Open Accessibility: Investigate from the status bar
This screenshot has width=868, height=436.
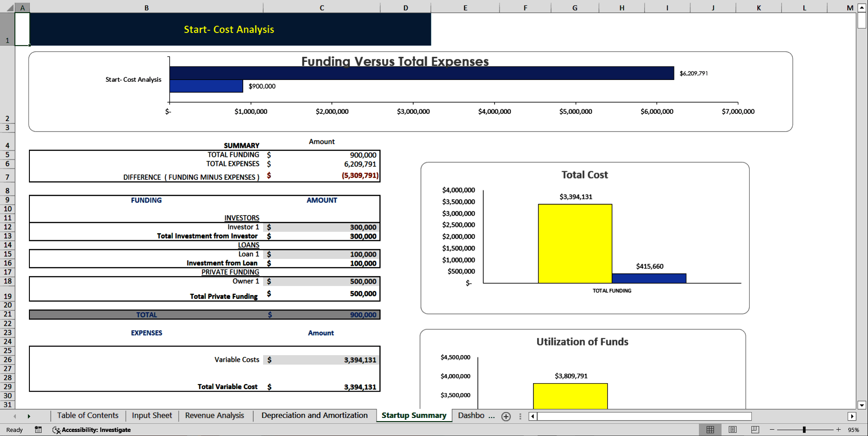96,430
